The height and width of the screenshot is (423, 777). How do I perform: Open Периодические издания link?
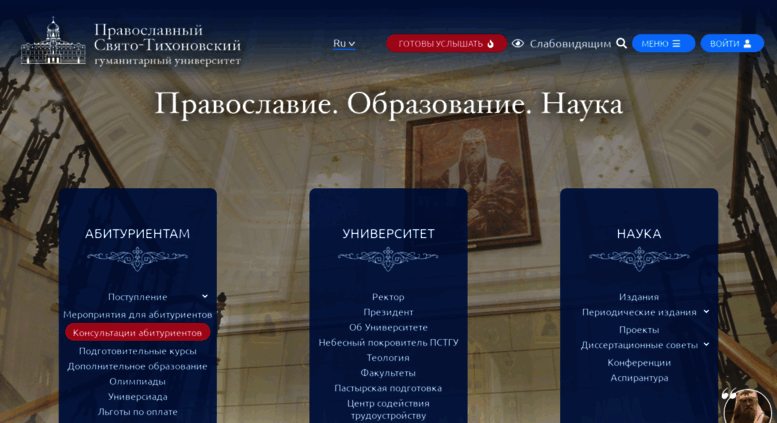tap(639, 312)
